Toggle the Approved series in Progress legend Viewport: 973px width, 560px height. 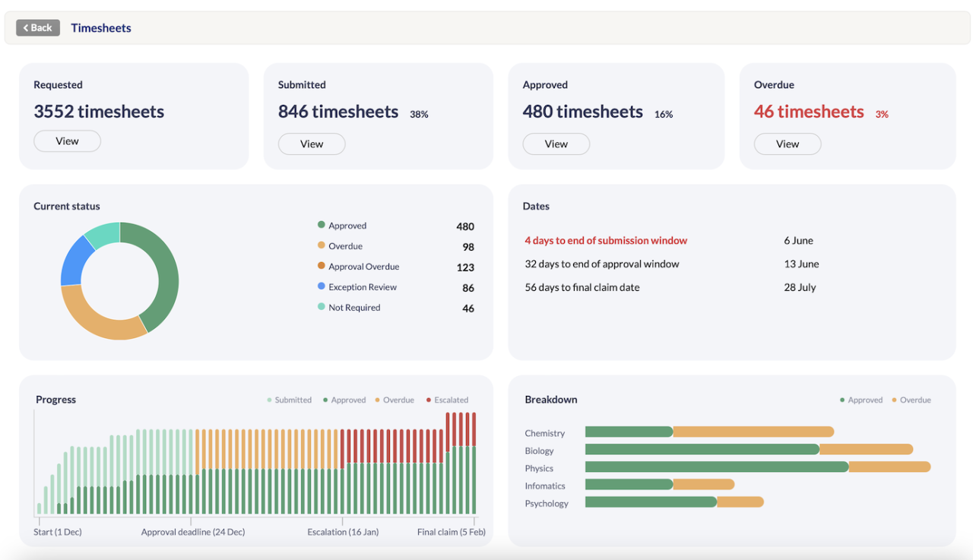325,400
